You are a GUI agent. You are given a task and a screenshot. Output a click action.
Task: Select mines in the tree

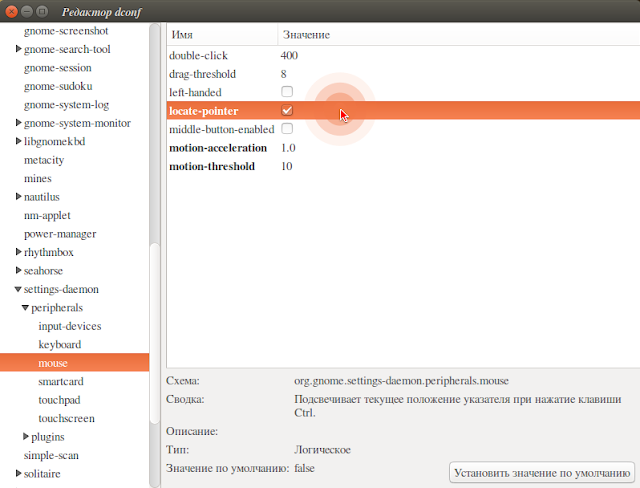pyautogui.click(x=38, y=178)
